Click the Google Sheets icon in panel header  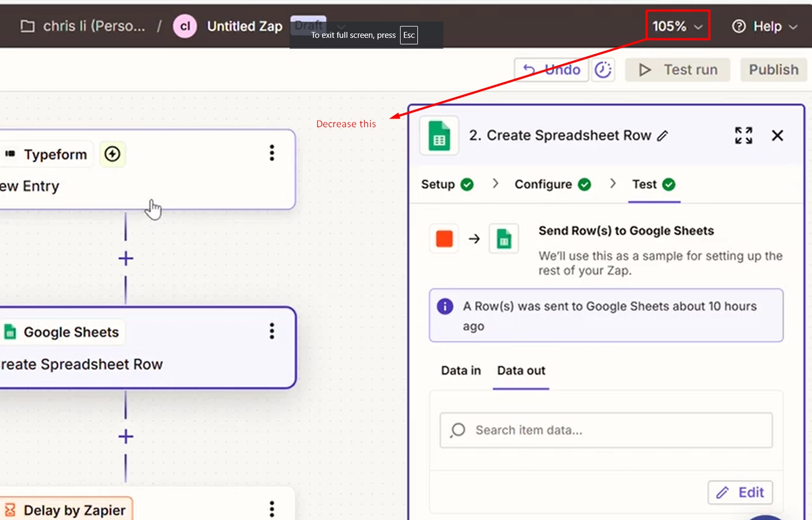pos(439,135)
